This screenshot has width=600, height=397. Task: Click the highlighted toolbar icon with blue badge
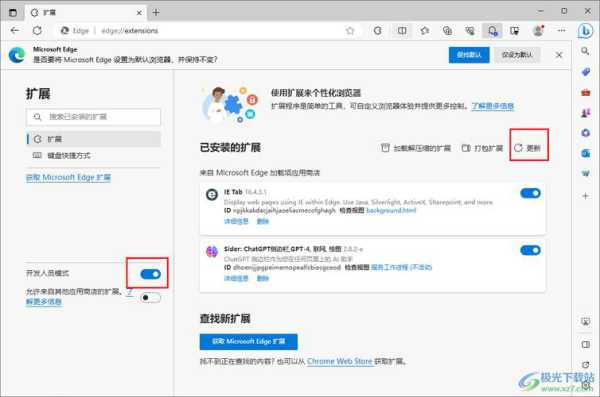pos(492,31)
